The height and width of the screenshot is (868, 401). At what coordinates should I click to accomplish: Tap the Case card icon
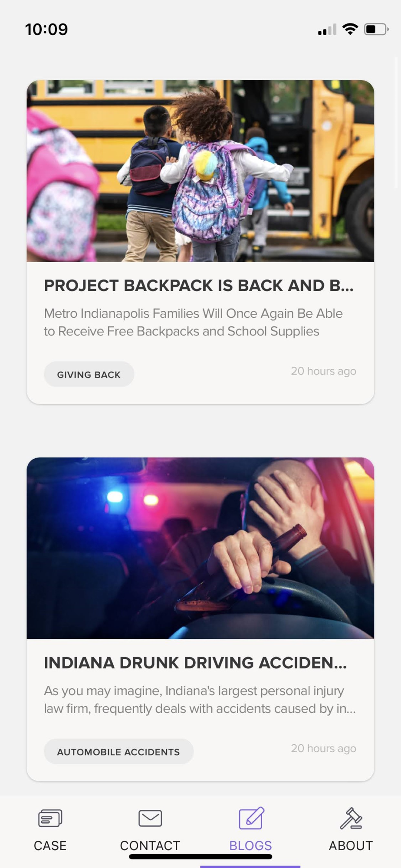pos(50,819)
